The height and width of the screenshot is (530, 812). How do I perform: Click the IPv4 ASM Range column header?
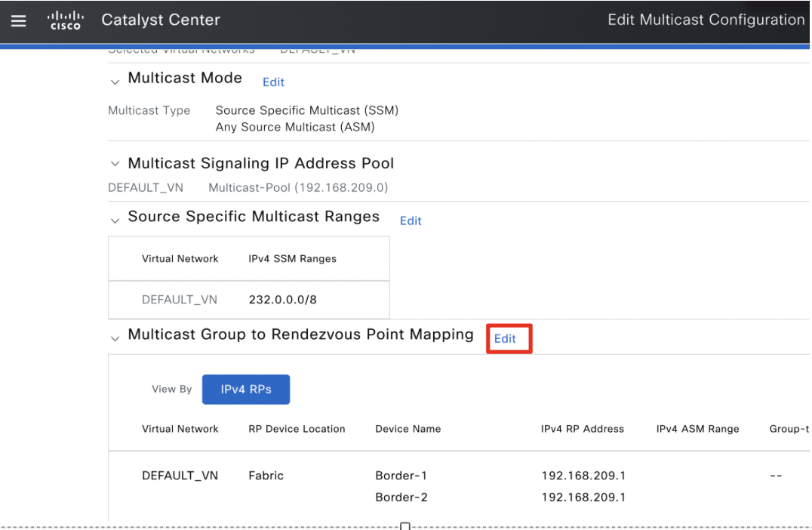point(697,428)
